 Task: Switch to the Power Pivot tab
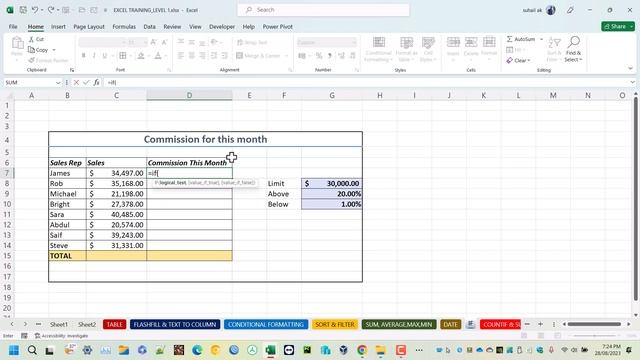[x=278, y=27]
